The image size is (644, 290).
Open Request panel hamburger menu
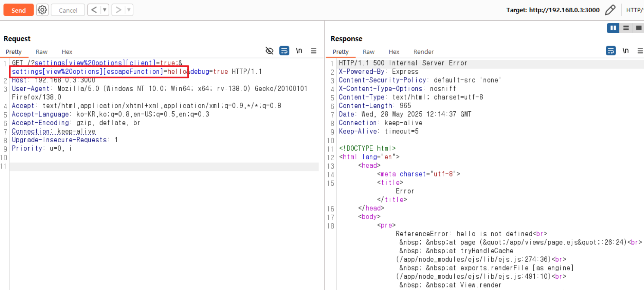pyautogui.click(x=313, y=51)
